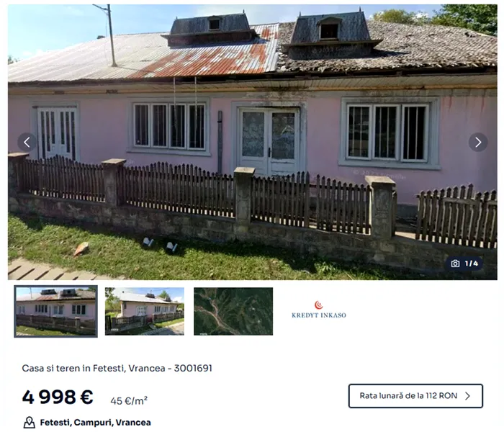Select the satellite map thumbnail
This screenshot has height=432, width=504.
click(x=233, y=311)
